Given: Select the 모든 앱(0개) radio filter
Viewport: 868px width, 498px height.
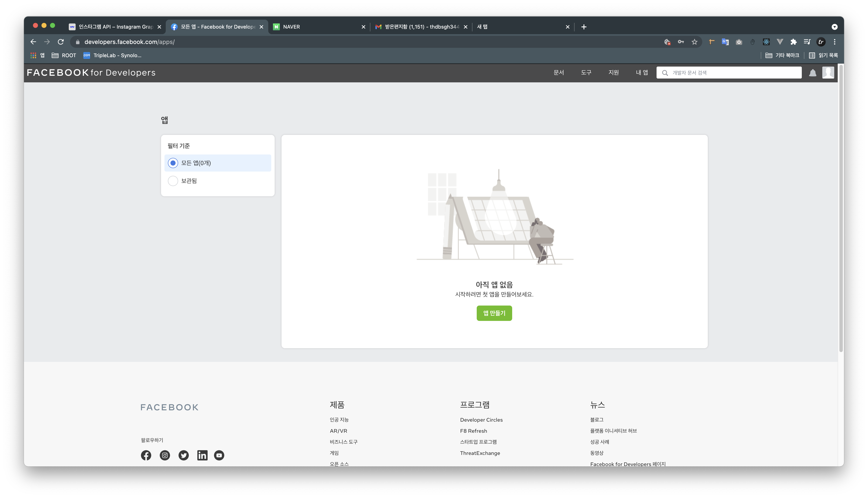Looking at the screenshot, I should (x=173, y=163).
